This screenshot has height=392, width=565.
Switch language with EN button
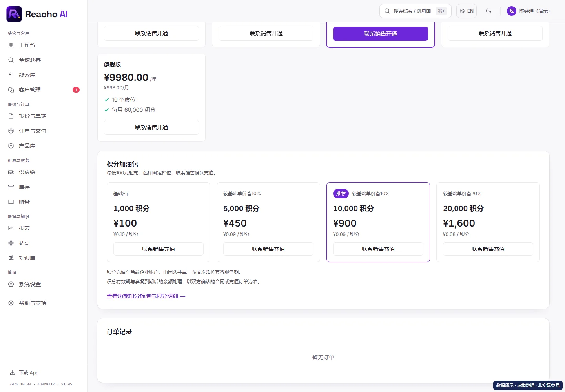[x=467, y=11]
